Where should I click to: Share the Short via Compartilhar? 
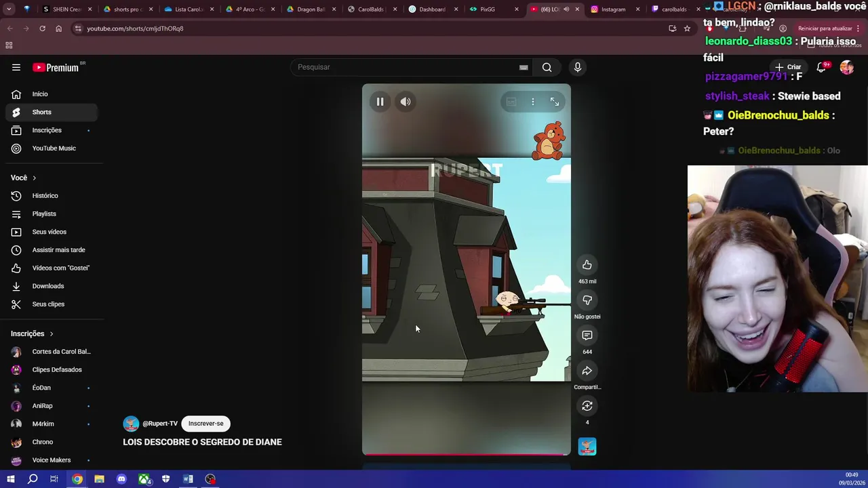[x=587, y=371]
